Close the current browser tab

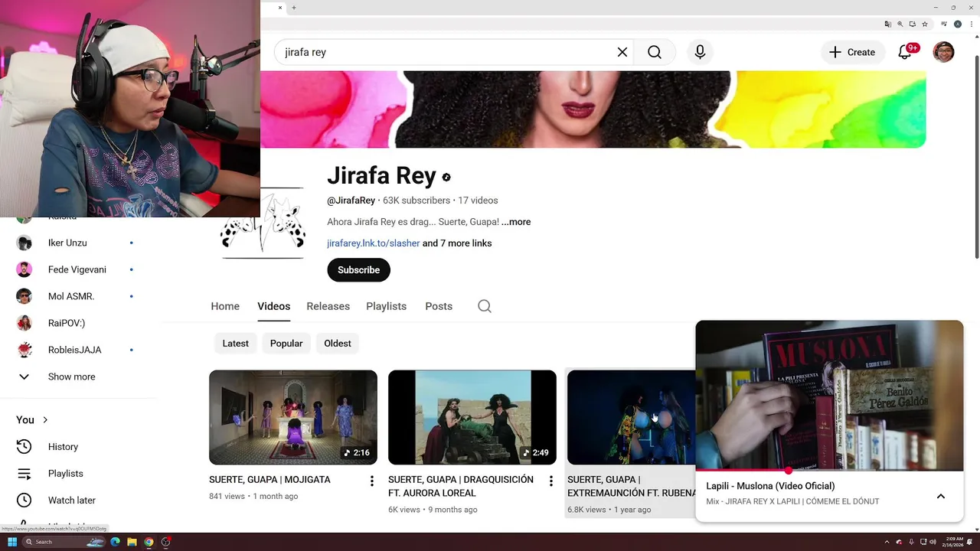pos(279,8)
